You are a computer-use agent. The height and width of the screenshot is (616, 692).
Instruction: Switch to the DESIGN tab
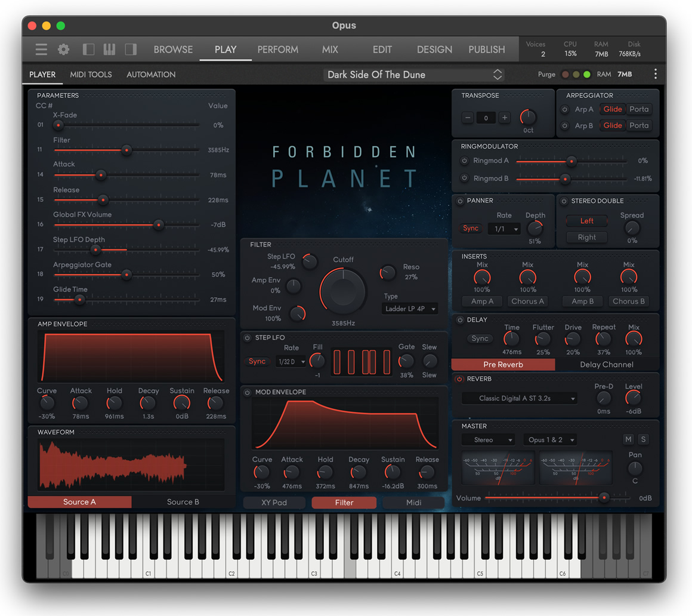434,50
